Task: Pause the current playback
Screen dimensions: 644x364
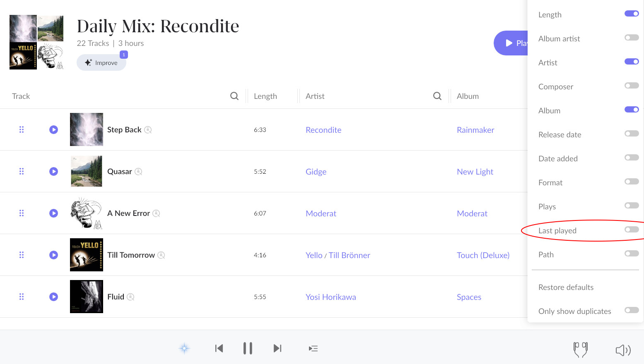Action: click(248, 348)
